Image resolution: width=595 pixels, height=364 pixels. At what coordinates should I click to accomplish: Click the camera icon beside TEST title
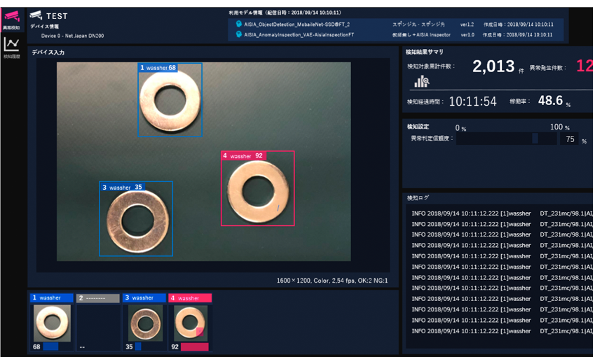(36, 15)
